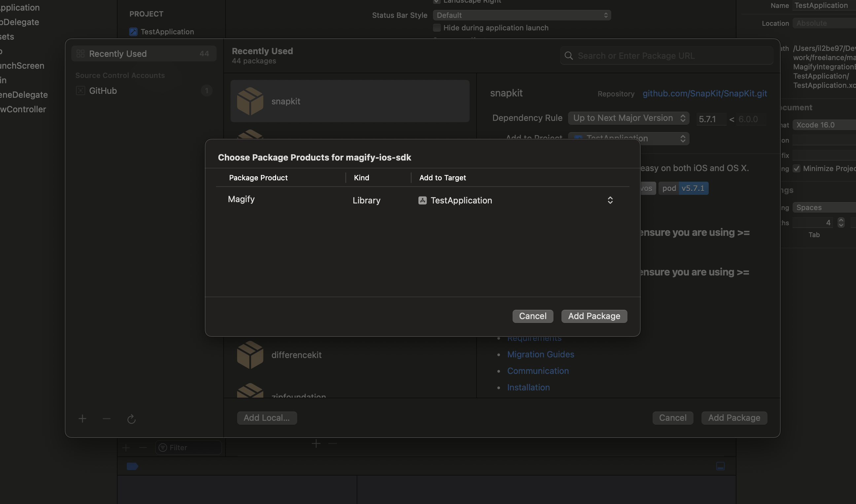Image resolution: width=856 pixels, height=504 pixels.
Task: Open the TestApplication target dropdown for Magify
Action: click(x=516, y=200)
